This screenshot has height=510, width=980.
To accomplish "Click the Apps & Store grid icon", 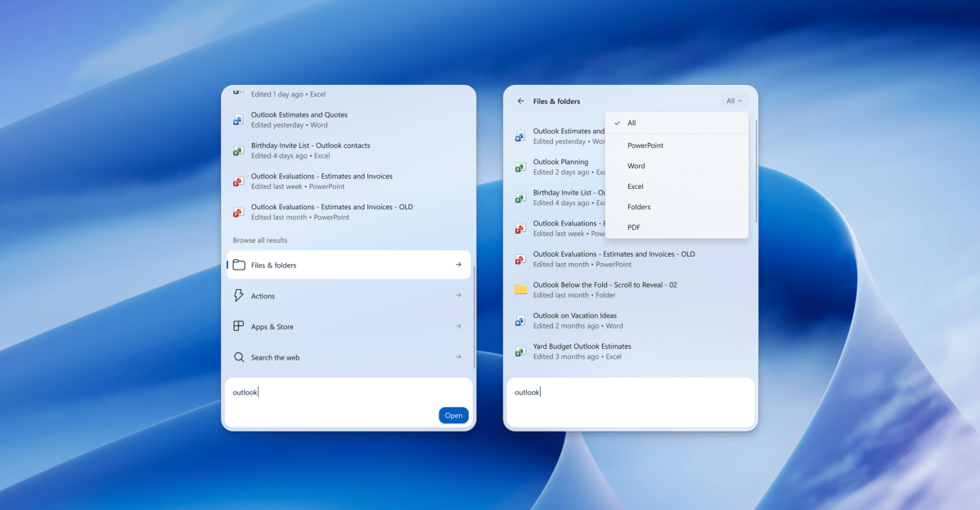I will [x=239, y=326].
